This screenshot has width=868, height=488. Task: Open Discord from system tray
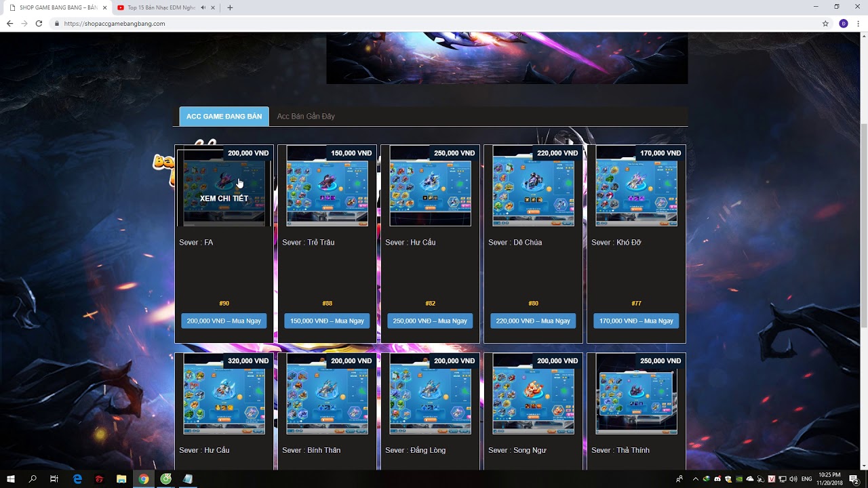(717, 479)
